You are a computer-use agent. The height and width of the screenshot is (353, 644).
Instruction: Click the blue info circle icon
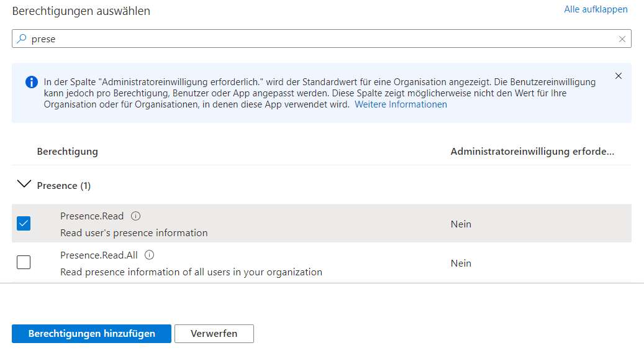(32, 82)
